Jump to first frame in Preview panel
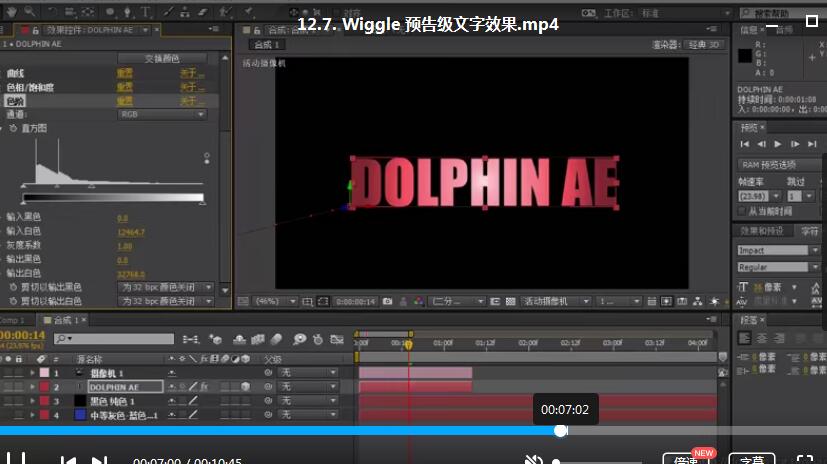The height and width of the screenshot is (464, 827). point(747,144)
